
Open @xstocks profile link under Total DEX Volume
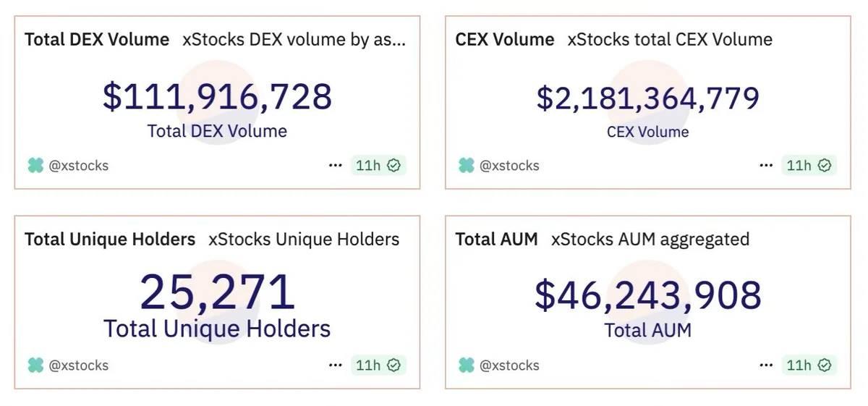pyautogui.click(x=78, y=166)
